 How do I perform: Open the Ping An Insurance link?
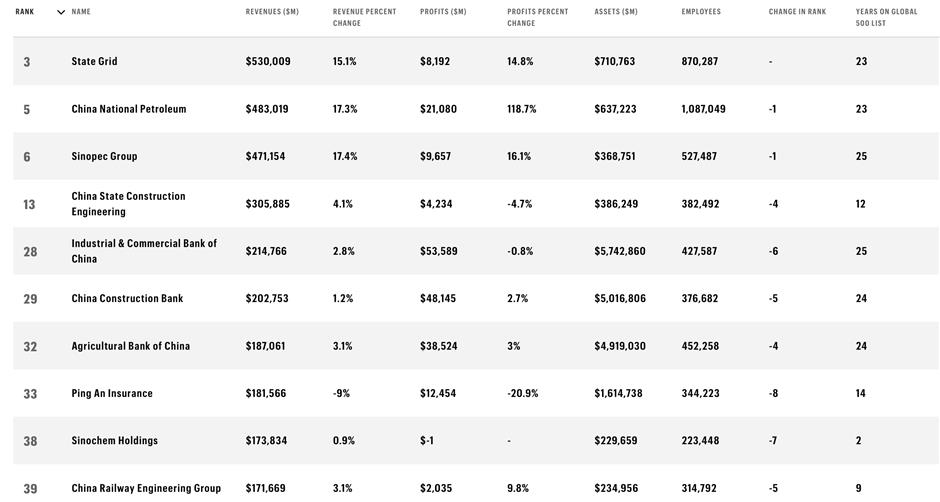pyautogui.click(x=112, y=393)
